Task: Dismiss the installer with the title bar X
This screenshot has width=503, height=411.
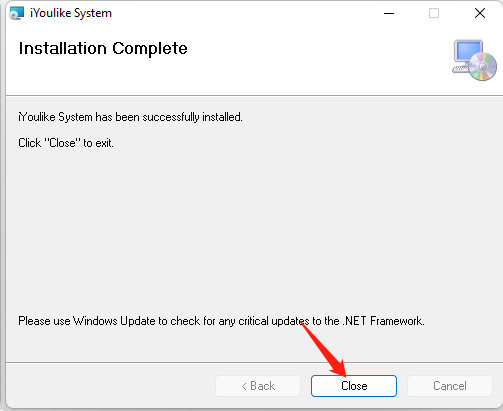Action: pyautogui.click(x=480, y=13)
